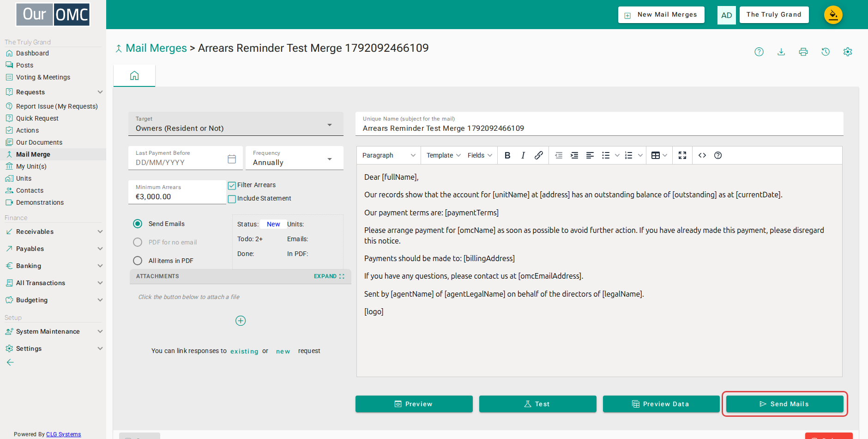Uncheck the Filter Arrears checkbox
This screenshot has width=868, height=439.
pyautogui.click(x=232, y=186)
